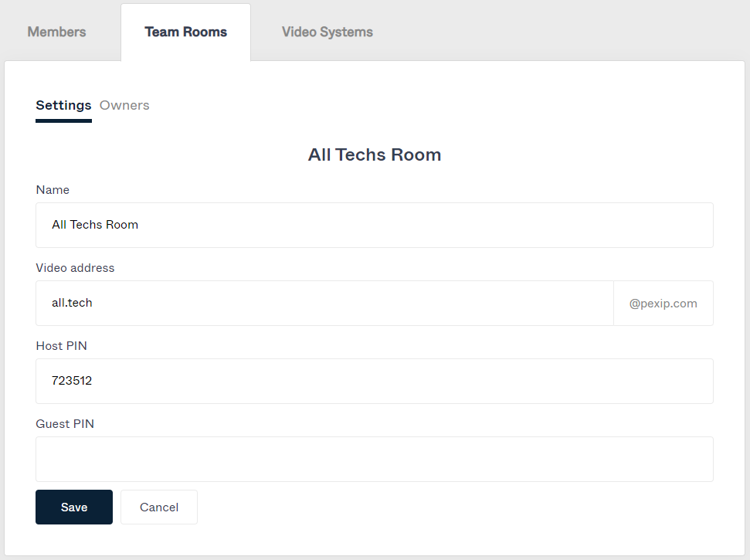Image resolution: width=750 pixels, height=560 pixels.
Task: Click into the Host PIN field
Action: [374, 381]
